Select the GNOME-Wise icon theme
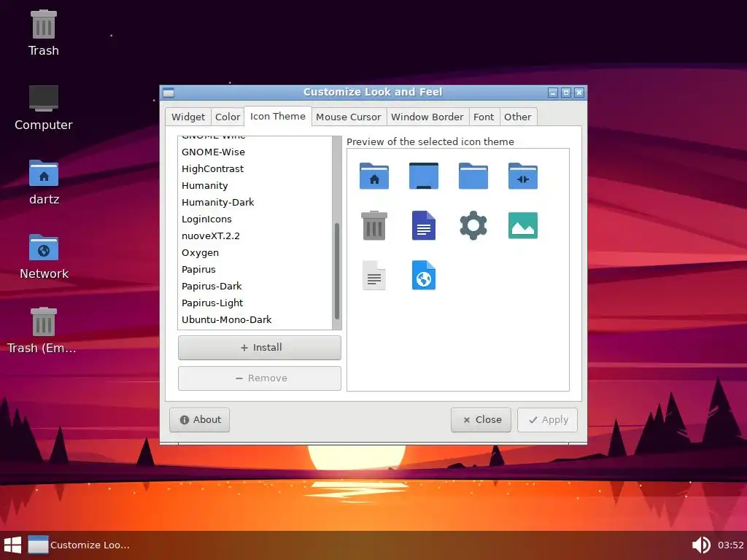This screenshot has height=560, width=747. coord(255,152)
